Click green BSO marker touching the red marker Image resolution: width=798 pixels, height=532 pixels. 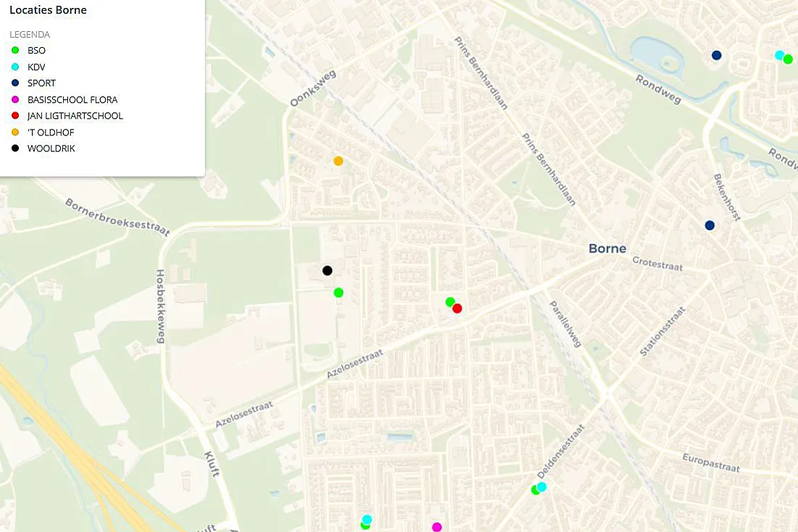click(450, 302)
